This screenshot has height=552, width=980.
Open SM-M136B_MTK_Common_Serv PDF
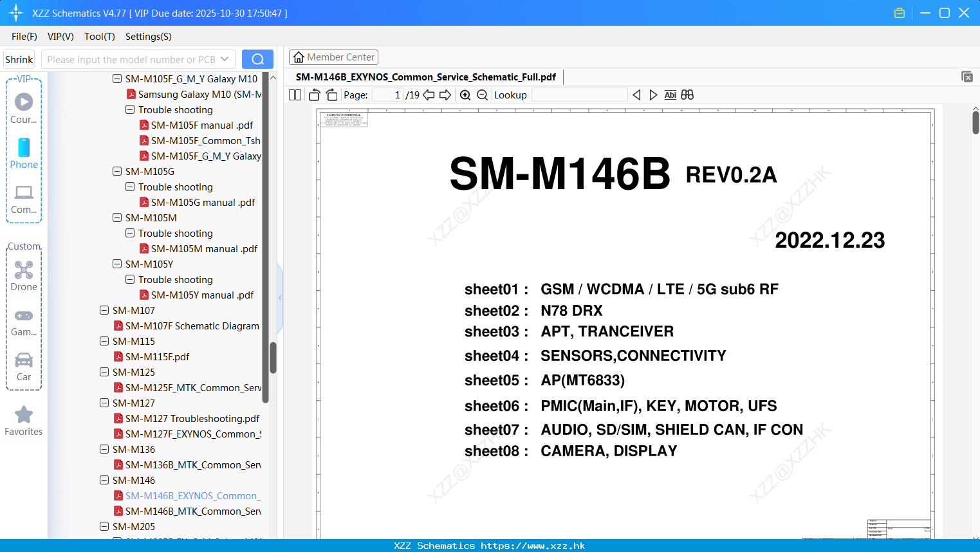193,465
